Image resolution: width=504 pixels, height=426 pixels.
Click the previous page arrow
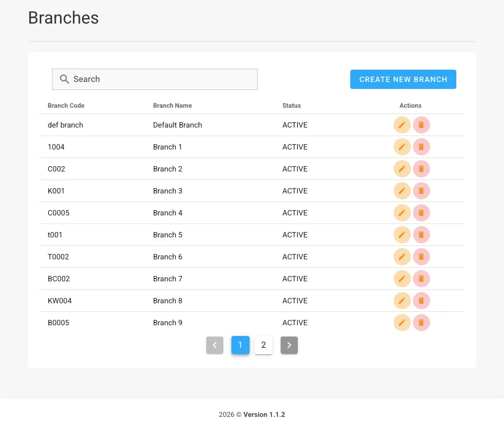[215, 345]
